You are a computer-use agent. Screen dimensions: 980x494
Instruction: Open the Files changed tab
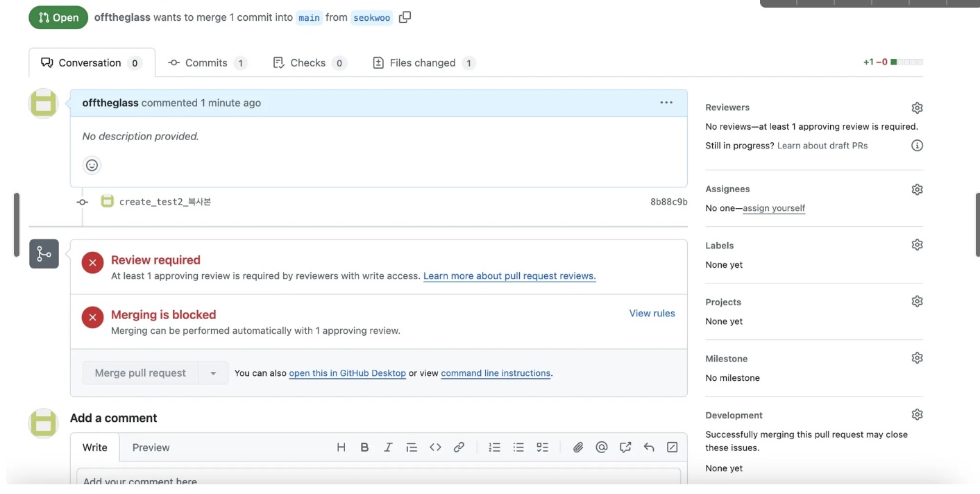(424, 62)
